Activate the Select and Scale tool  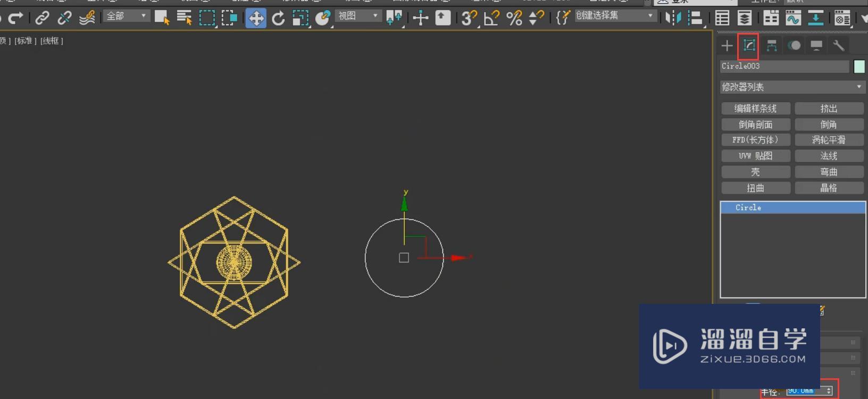tap(301, 18)
